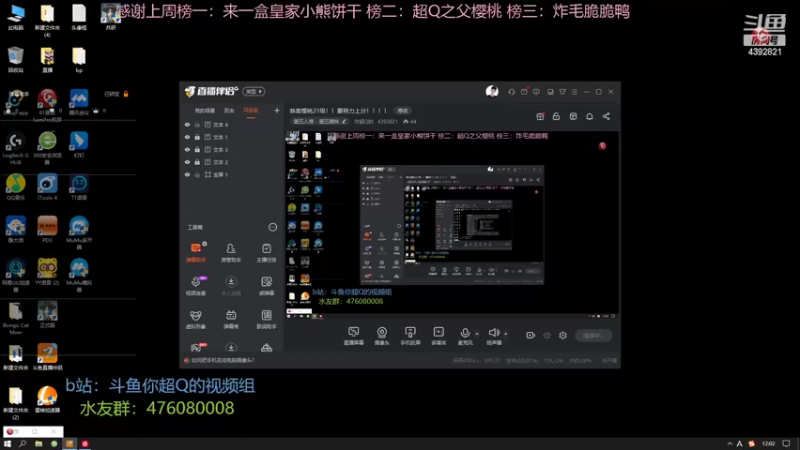800x450 pixels.
Task: Open File Explorer from the taskbar
Action: 38,444
